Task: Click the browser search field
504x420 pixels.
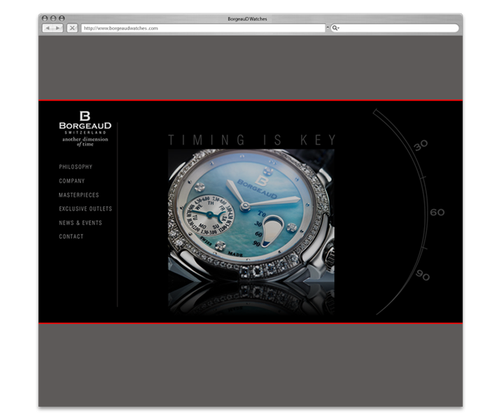Action: [395, 28]
